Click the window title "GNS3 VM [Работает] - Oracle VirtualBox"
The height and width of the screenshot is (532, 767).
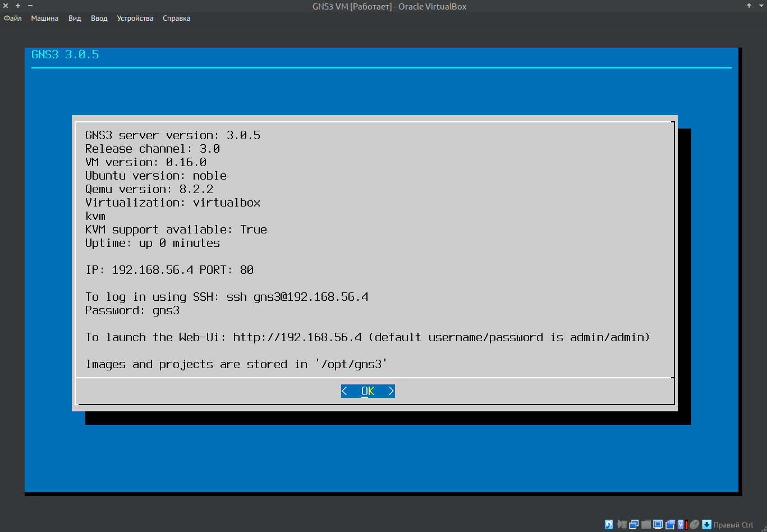(x=389, y=6)
